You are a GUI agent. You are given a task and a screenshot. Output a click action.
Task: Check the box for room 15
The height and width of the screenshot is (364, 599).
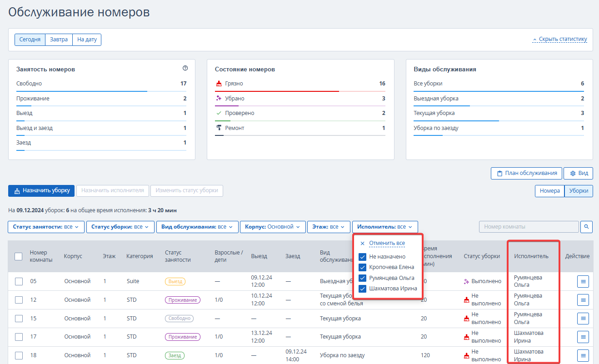pyautogui.click(x=19, y=319)
